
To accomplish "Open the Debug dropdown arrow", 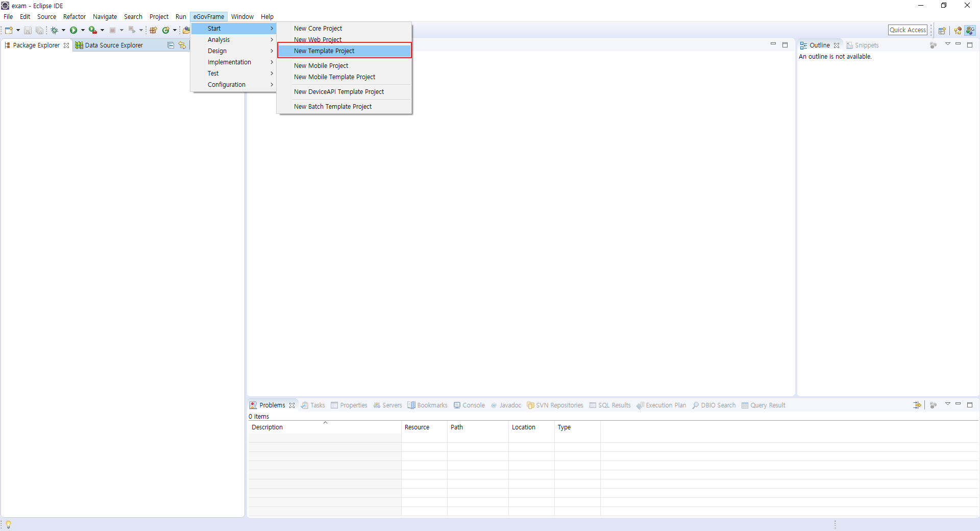I will click(x=63, y=30).
